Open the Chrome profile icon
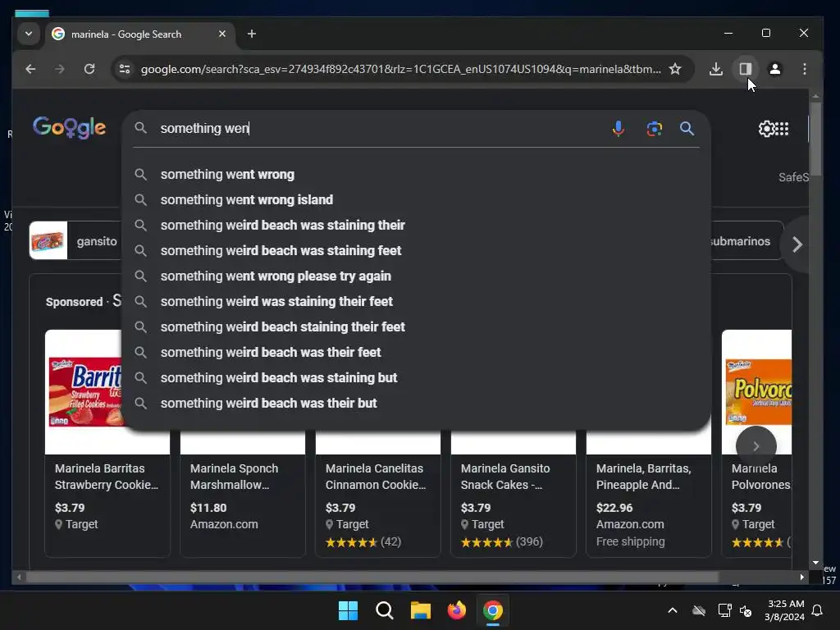 point(774,69)
